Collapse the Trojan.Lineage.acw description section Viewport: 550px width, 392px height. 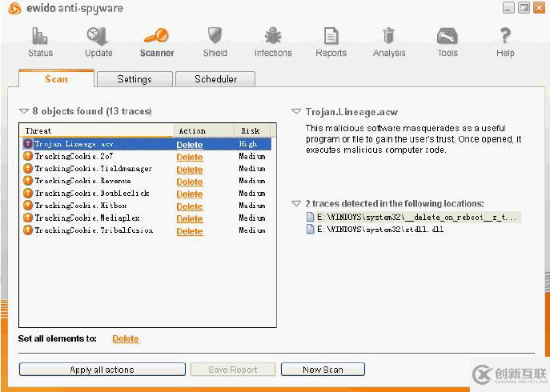point(296,111)
